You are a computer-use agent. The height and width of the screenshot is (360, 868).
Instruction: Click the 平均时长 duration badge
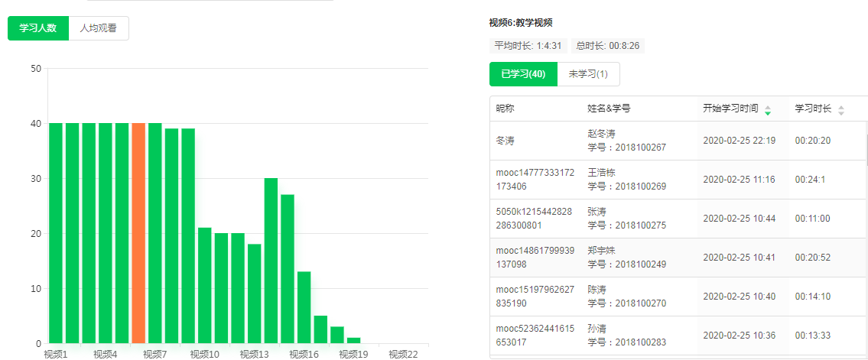tap(528, 46)
